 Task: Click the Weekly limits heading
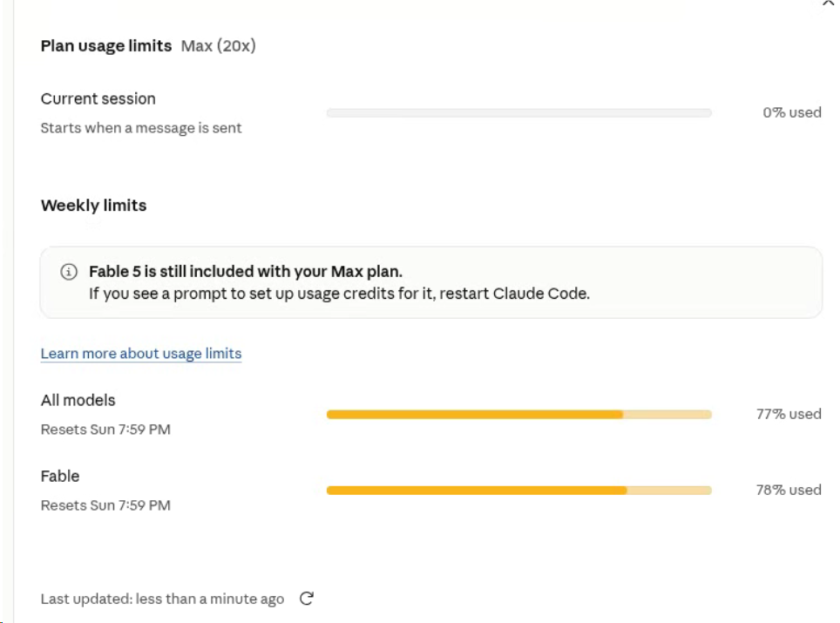[94, 205]
